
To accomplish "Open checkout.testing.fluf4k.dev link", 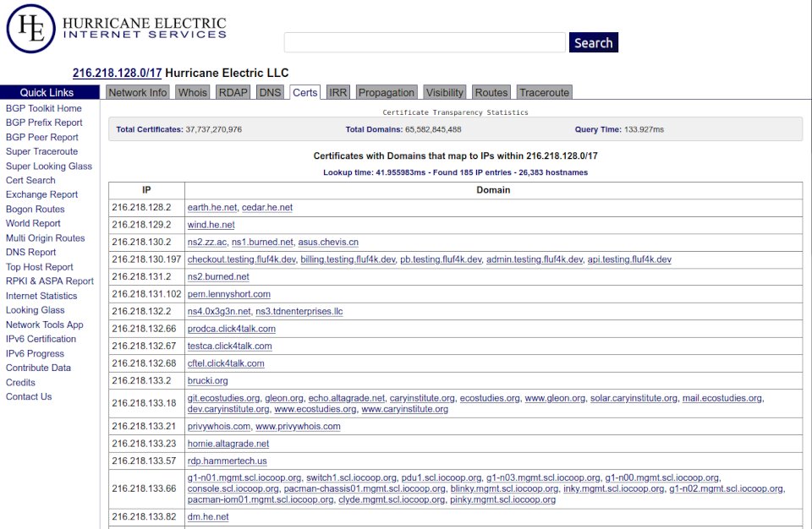I will click(x=241, y=259).
